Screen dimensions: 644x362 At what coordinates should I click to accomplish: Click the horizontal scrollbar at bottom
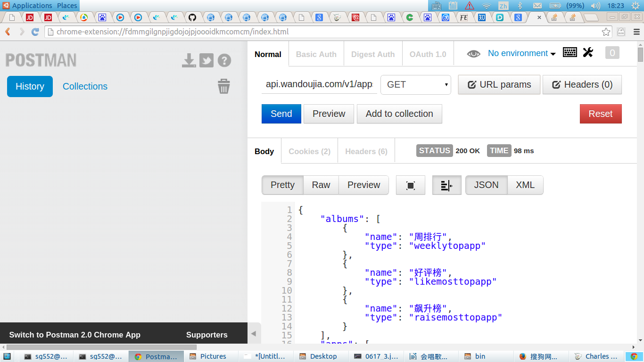[x=101, y=347]
